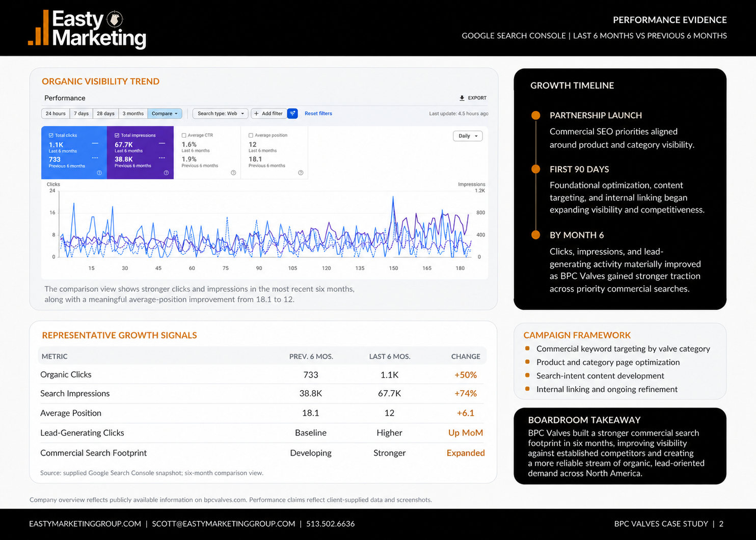Viewport: 756px width, 540px height.
Task: Click the 'Organic Visibility Trend' heading
Action: 101,82
